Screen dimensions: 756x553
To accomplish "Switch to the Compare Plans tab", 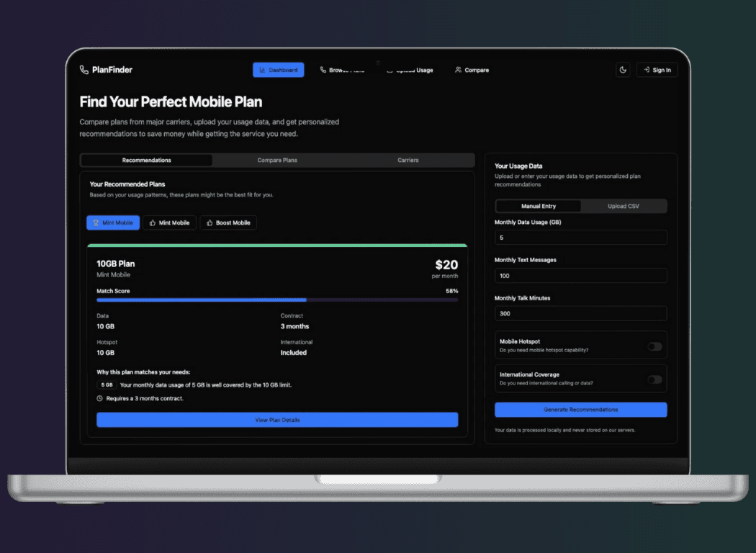I will pos(277,160).
